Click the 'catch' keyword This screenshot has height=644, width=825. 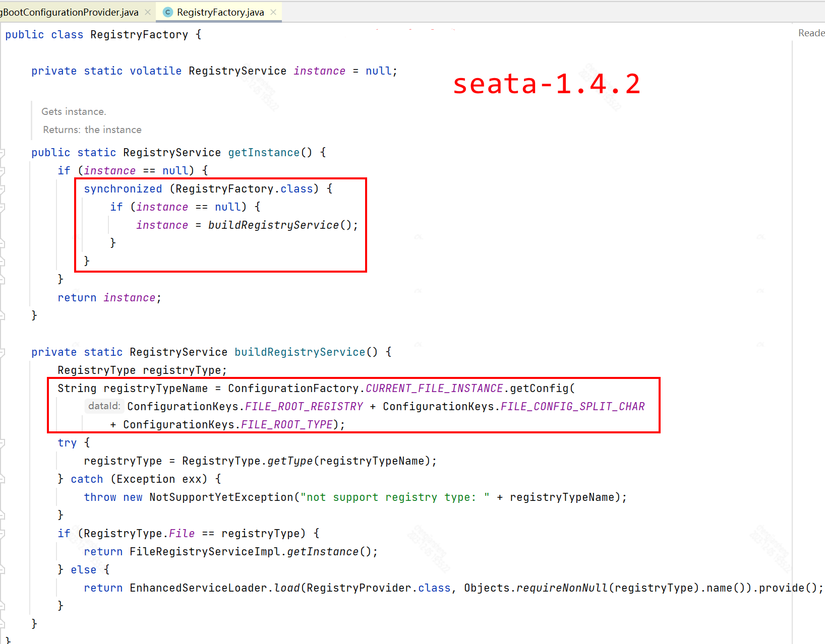click(87, 479)
